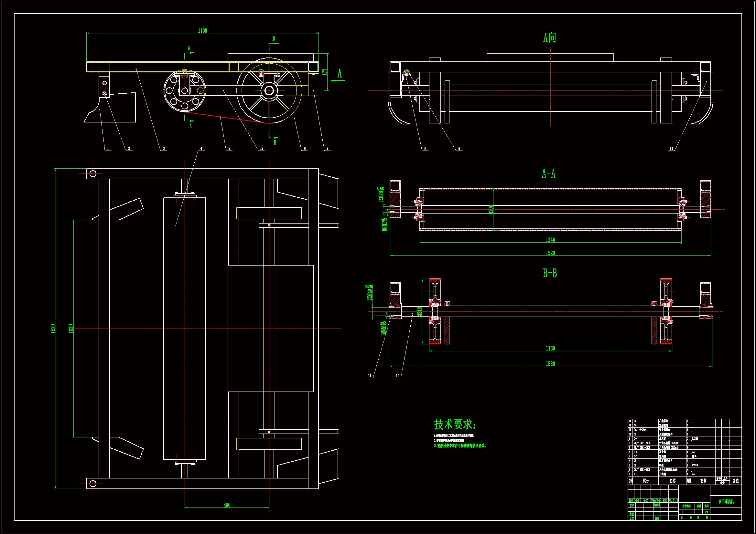This screenshot has width=756, height=534.
Task: Select the 400 dimension under the plan view
Action: tap(227, 505)
